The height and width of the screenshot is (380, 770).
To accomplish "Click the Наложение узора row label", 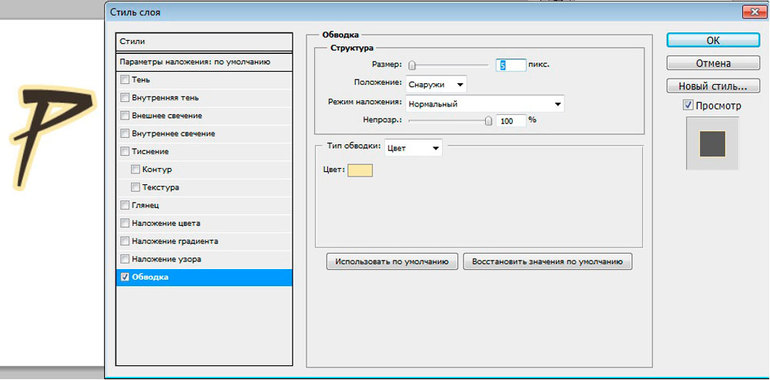I will pos(166,259).
